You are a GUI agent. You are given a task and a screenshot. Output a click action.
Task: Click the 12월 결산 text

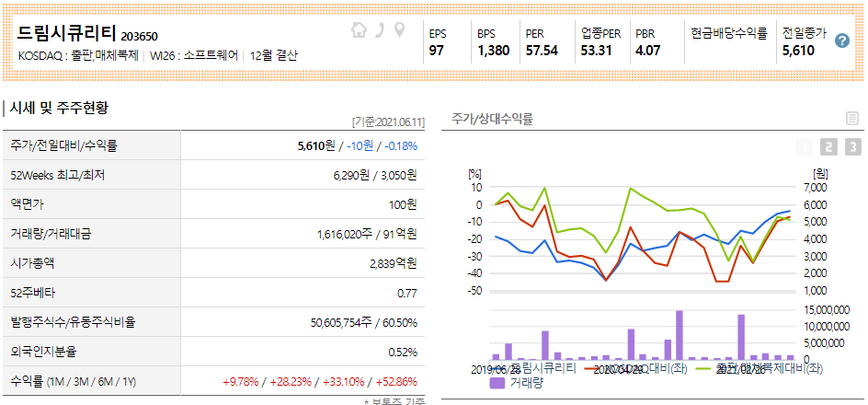click(x=273, y=56)
